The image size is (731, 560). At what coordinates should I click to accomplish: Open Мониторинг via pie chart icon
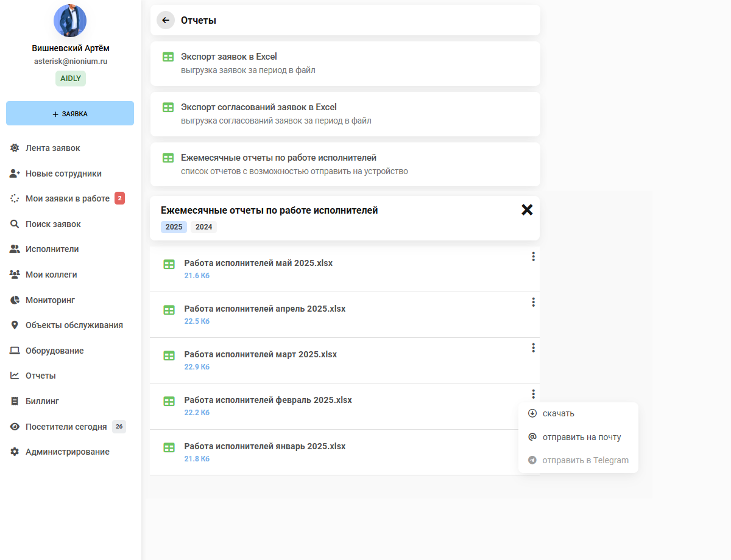[15, 300]
